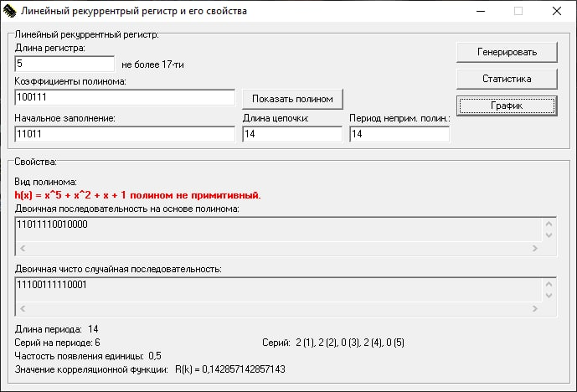The width and height of the screenshot is (577, 392).
Task: Click the Серий на периоде: 6 text
Action: (57, 343)
